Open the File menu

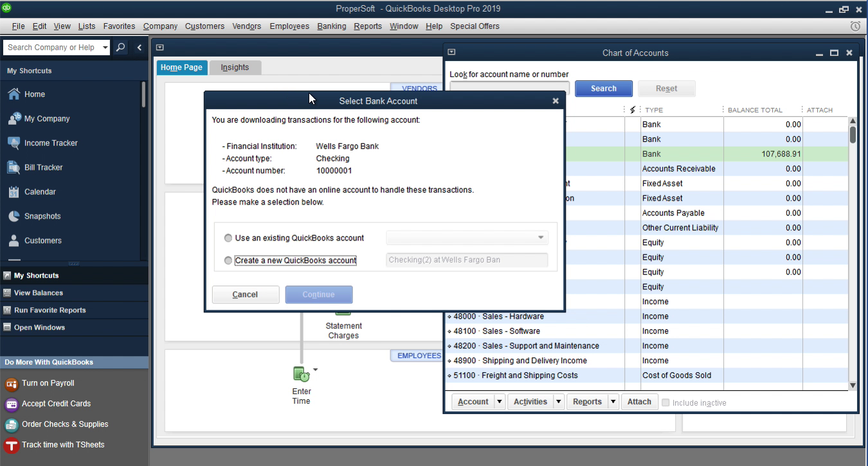click(x=18, y=26)
